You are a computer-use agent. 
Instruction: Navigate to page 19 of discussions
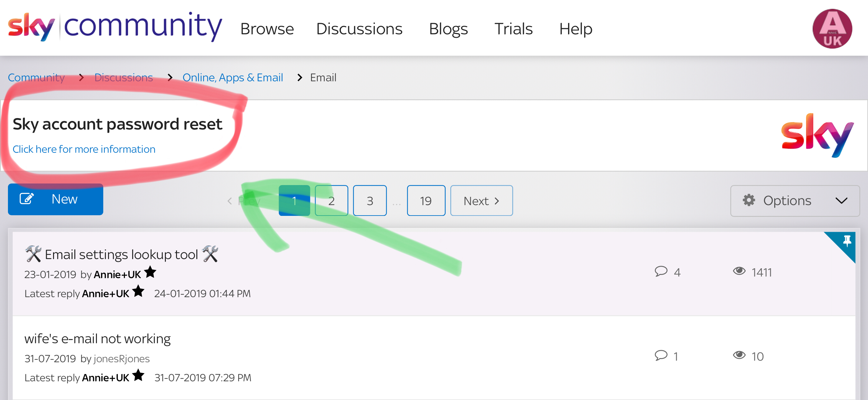[x=426, y=200]
